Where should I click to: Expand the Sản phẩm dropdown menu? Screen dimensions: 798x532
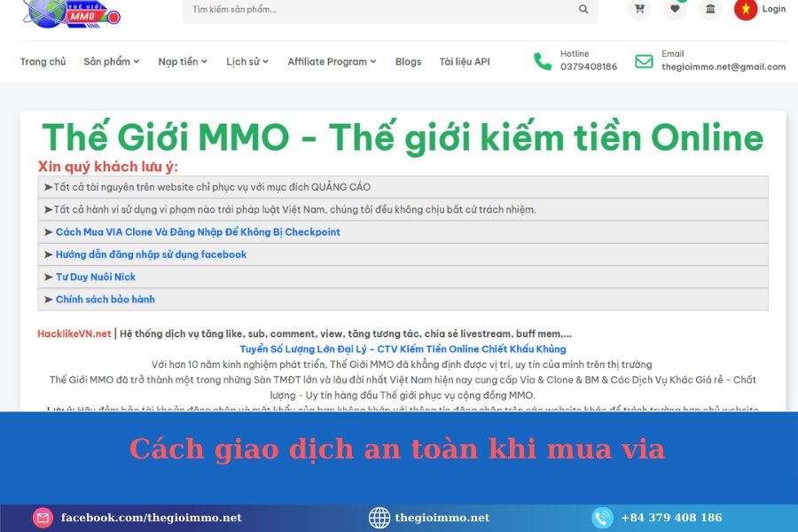[x=112, y=61]
